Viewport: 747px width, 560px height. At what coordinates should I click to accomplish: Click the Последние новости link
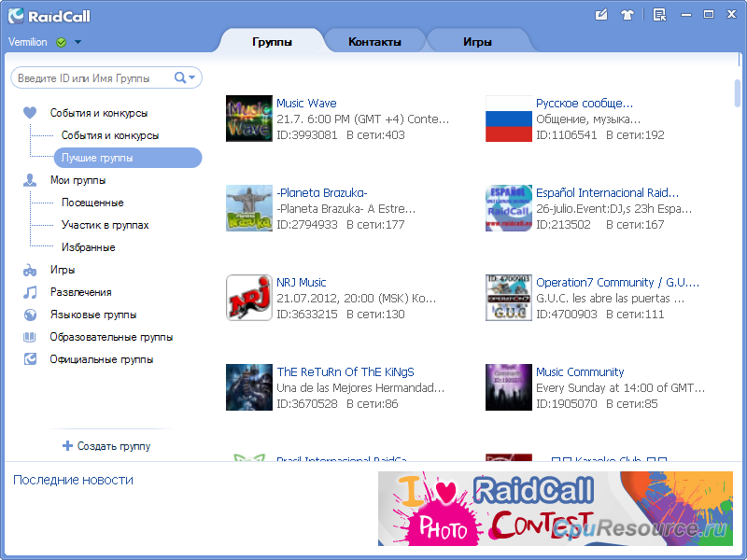74,480
